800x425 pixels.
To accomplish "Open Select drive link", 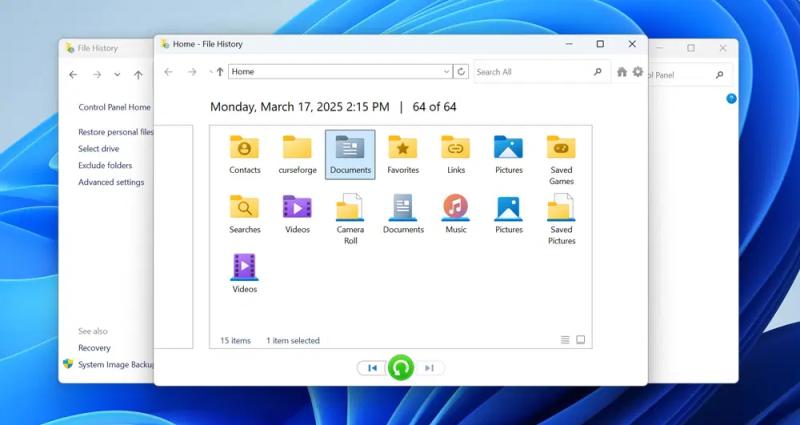I will tap(98, 149).
